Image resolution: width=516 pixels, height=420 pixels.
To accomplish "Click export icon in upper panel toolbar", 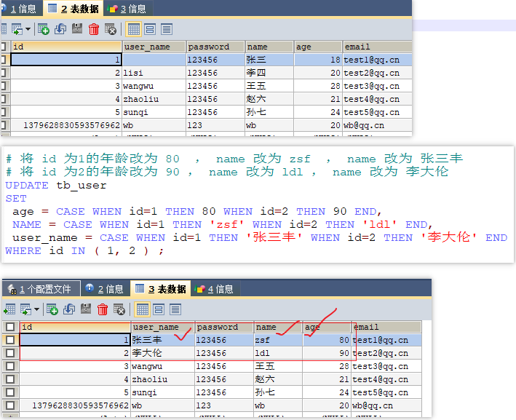I will tap(17, 29).
